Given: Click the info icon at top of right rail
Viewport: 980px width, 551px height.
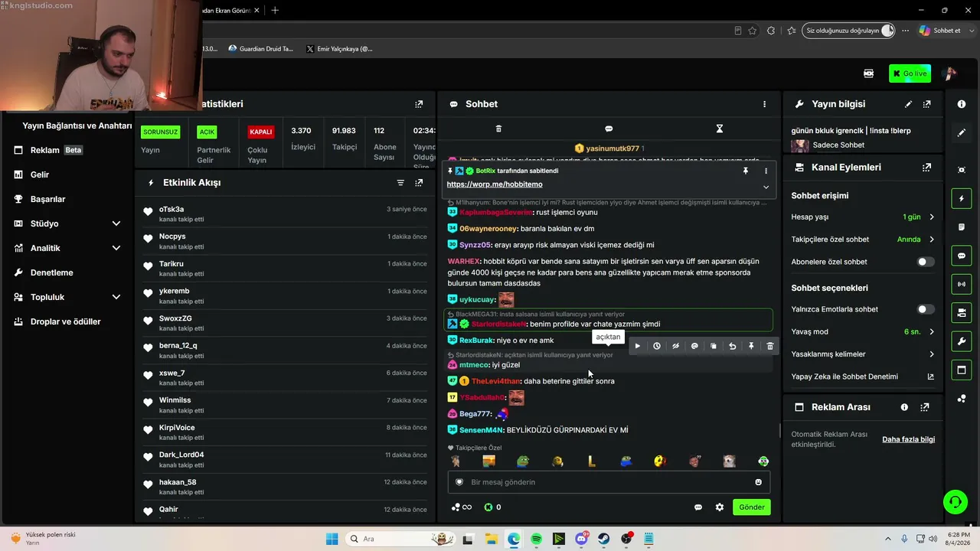Looking at the screenshot, I should click(x=962, y=103).
